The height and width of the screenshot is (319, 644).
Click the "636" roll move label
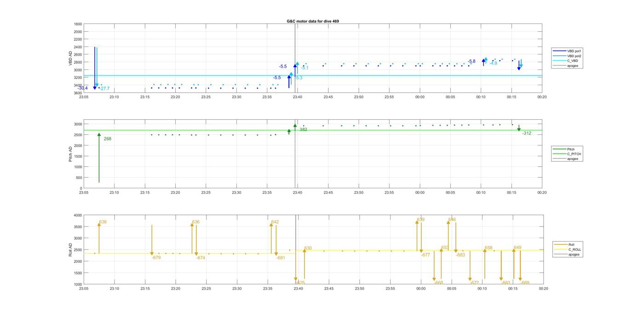click(x=196, y=222)
